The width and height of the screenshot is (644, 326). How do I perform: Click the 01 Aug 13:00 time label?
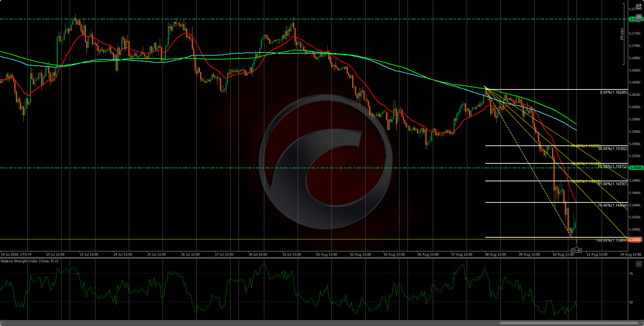coord(327,254)
